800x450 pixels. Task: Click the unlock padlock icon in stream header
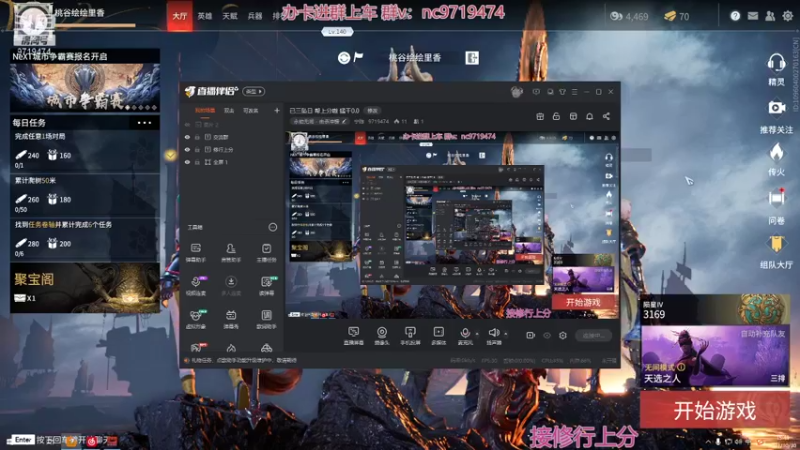[556, 116]
